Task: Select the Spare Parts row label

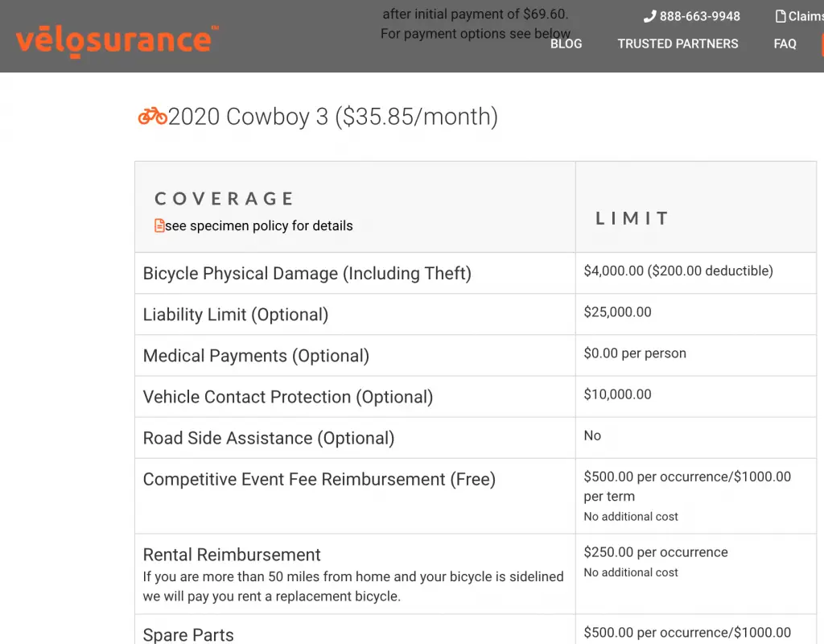Action: pos(188,634)
